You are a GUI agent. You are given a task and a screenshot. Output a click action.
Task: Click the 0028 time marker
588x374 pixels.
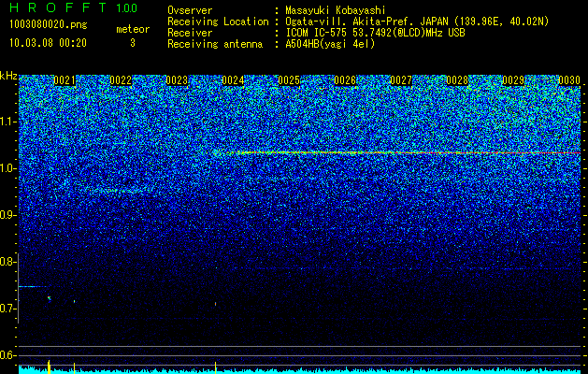coord(457,80)
